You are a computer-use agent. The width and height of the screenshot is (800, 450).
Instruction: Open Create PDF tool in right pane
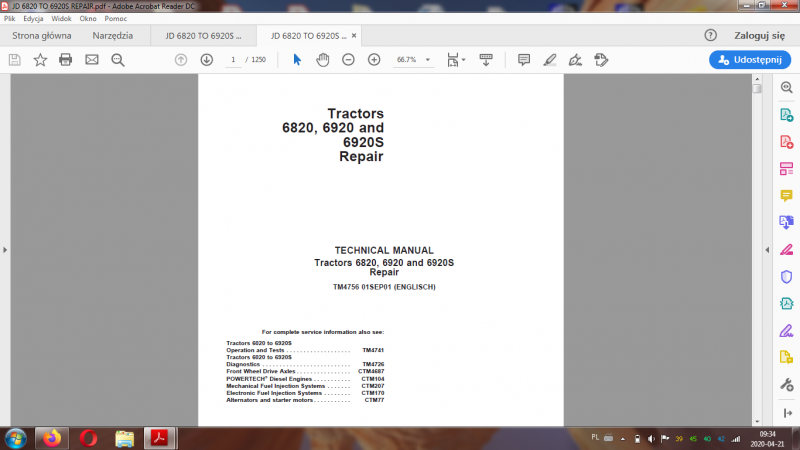coord(786,141)
